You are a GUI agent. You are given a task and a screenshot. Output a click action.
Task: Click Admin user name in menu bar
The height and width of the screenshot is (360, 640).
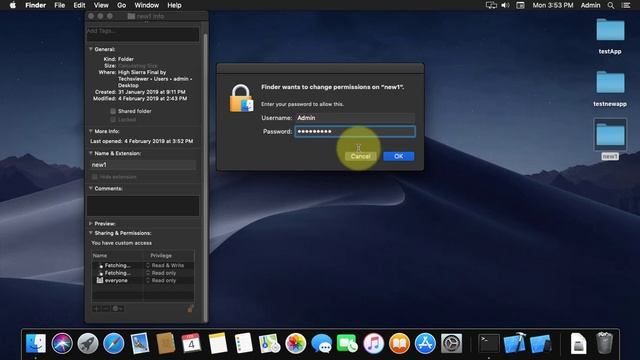(590, 5)
